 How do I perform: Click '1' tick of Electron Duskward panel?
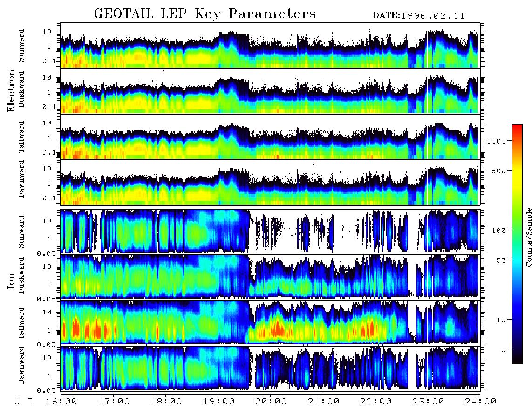point(49,92)
